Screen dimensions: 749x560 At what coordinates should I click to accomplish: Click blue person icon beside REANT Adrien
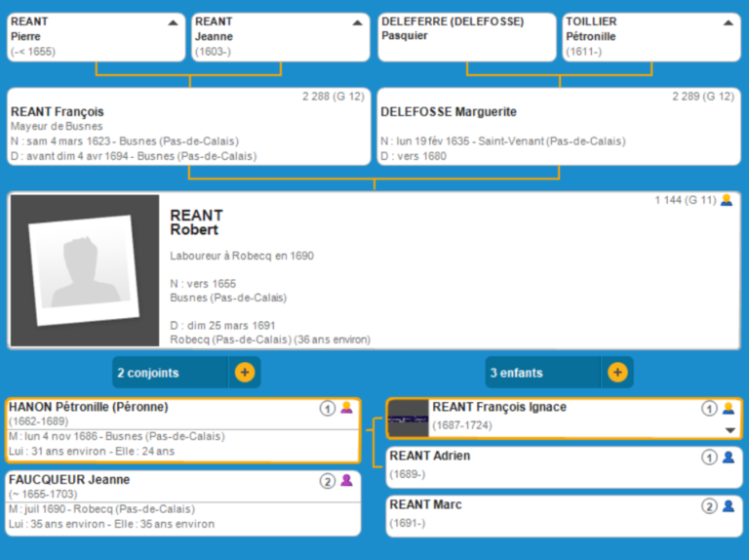[728, 457]
